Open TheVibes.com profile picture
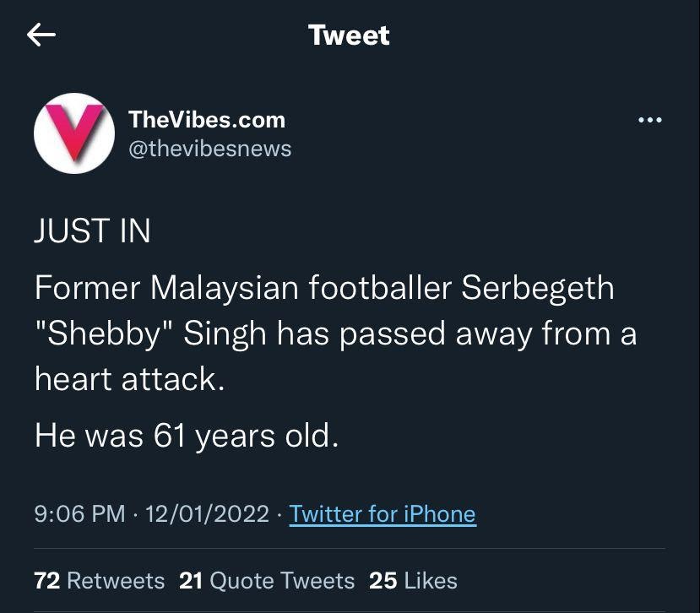This screenshot has width=700, height=613. click(74, 133)
